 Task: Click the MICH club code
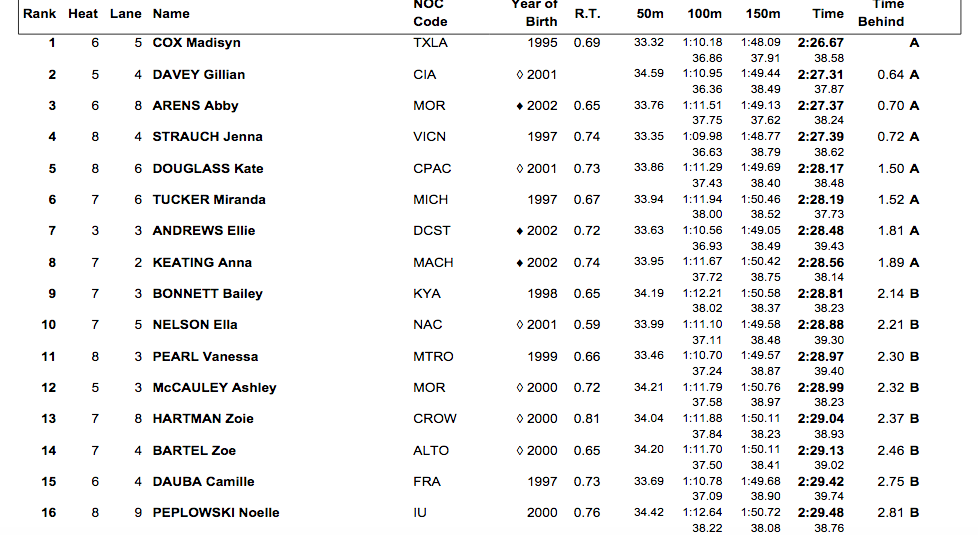click(430, 200)
